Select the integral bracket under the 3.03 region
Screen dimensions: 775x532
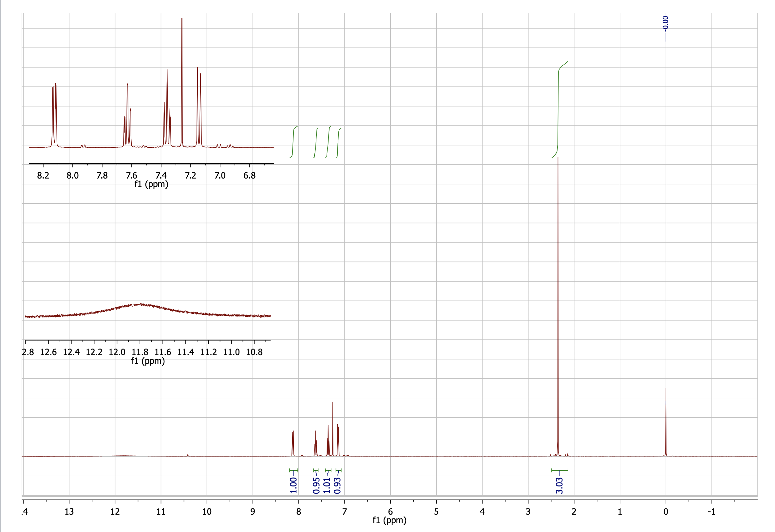[559, 471]
